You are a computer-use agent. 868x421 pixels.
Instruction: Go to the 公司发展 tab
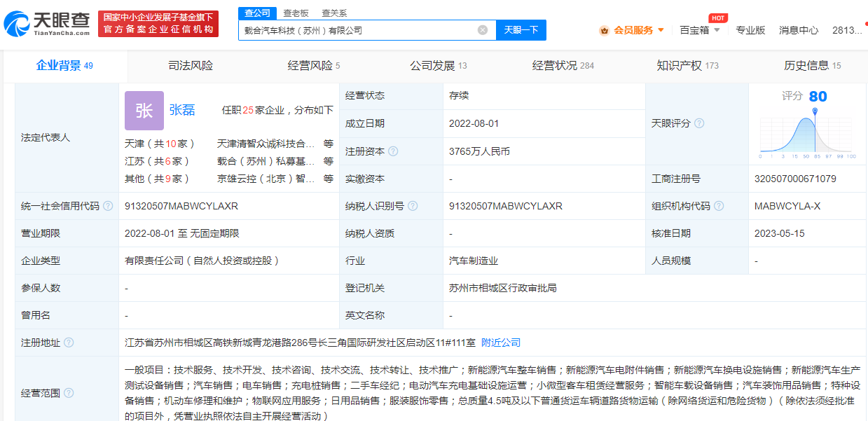click(439, 66)
